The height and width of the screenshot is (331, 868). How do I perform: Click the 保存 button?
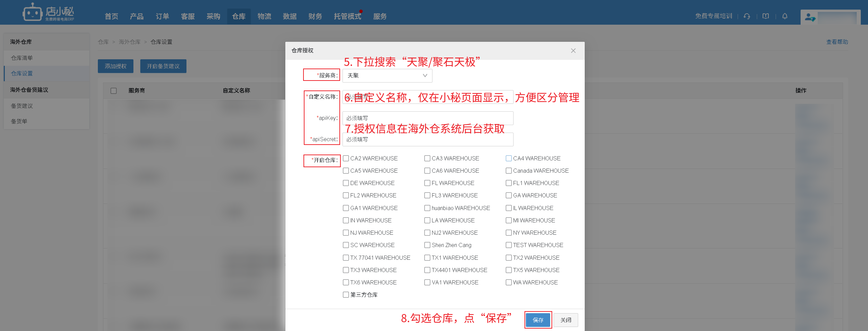coord(537,320)
